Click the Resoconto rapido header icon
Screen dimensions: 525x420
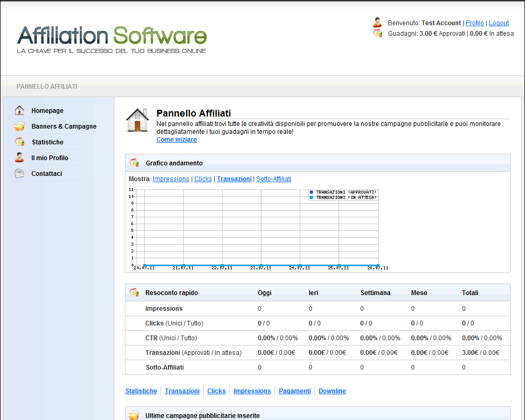click(x=134, y=292)
